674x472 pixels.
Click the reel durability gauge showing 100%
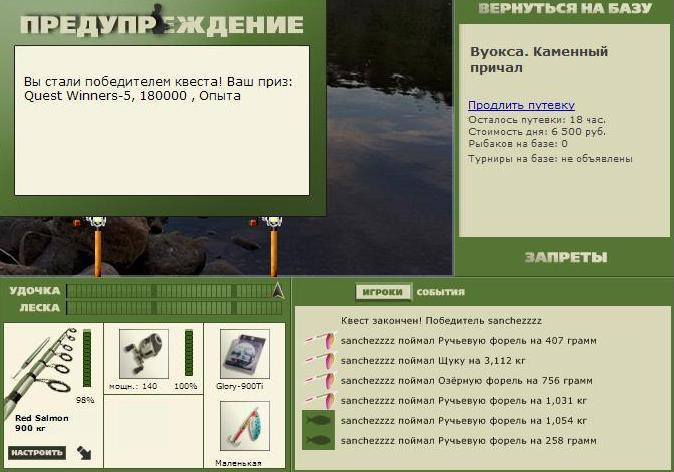tap(189, 353)
